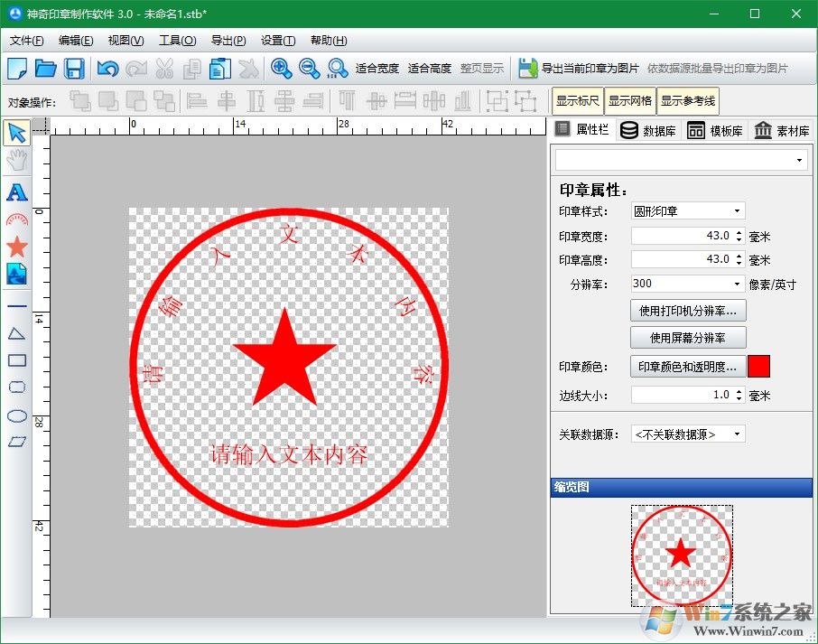Zoom in with the magnifier plus icon
This screenshot has width=818, height=644.
(x=281, y=69)
